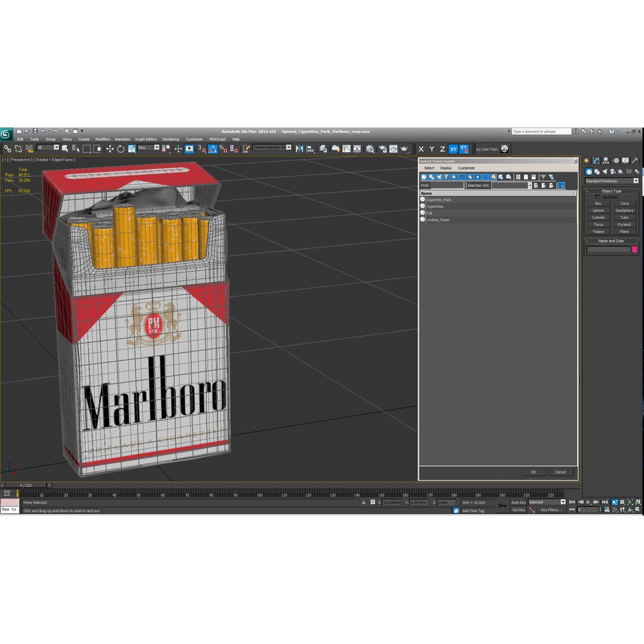Open the Customize menu in Select From Scene
This screenshot has width=644, height=644.
click(466, 168)
